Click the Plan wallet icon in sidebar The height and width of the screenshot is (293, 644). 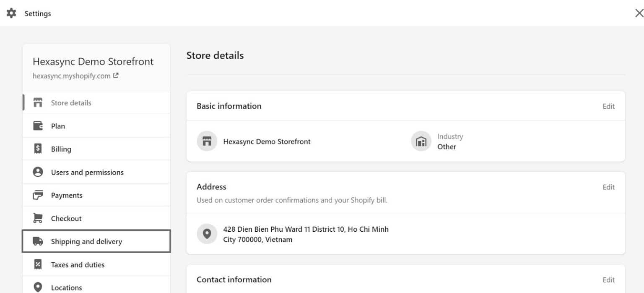pos(37,125)
